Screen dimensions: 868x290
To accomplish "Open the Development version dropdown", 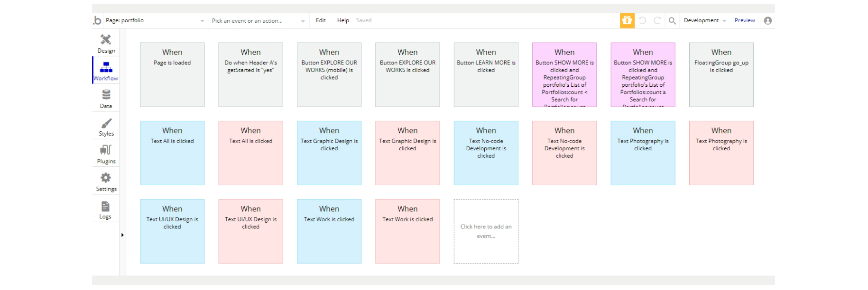I will tap(705, 20).
